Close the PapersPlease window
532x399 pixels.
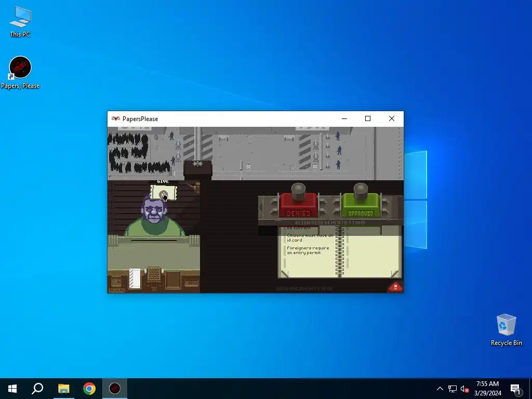392,119
